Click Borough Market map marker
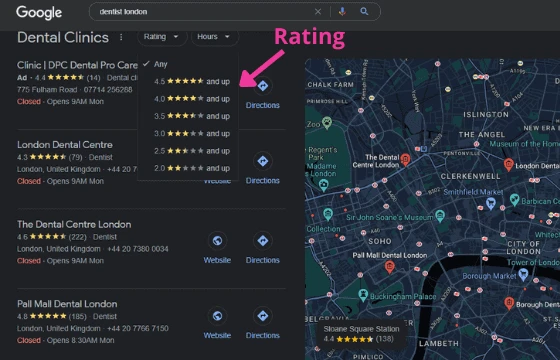The width and height of the screenshot is (560, 360). pyautogui.click(x=523, y=274)
